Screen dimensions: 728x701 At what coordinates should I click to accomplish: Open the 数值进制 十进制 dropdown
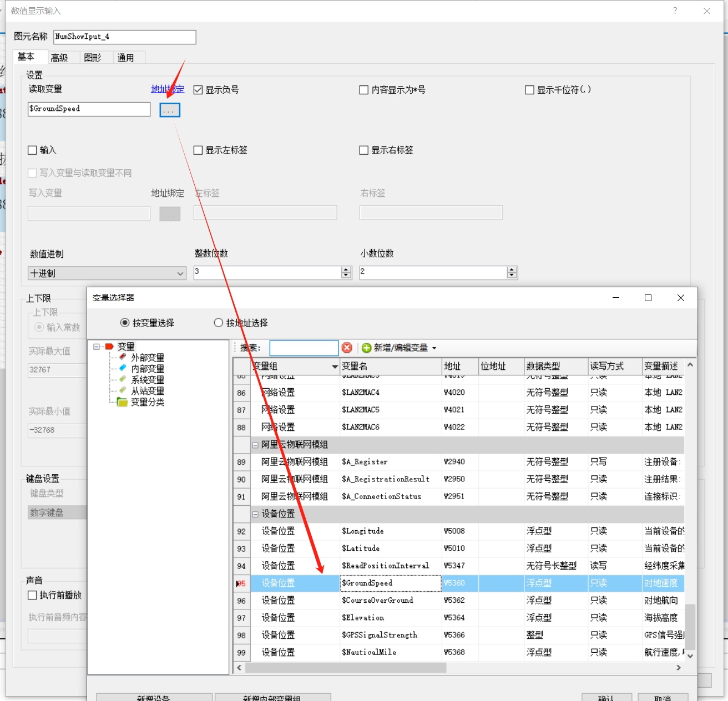pyautogui.click(x=107, y=273)
